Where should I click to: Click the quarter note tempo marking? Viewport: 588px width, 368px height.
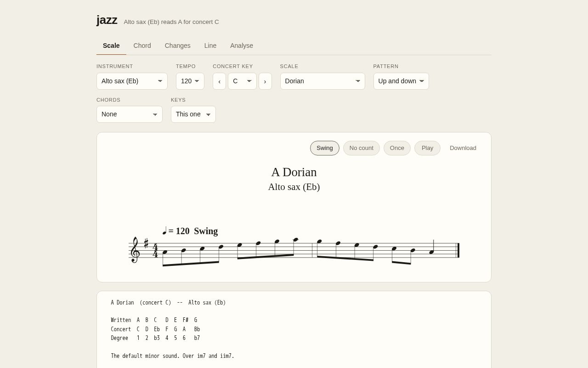pyautogui.click(x=164, y=230)
